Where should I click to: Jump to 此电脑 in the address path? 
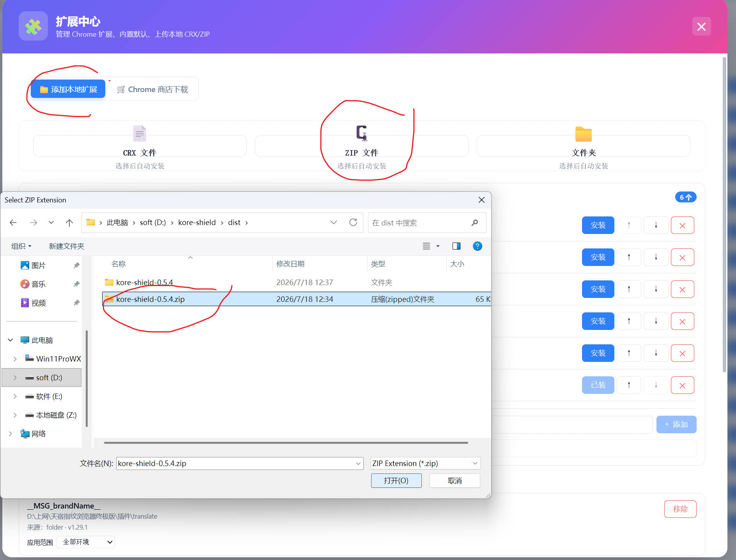[117, 222]
